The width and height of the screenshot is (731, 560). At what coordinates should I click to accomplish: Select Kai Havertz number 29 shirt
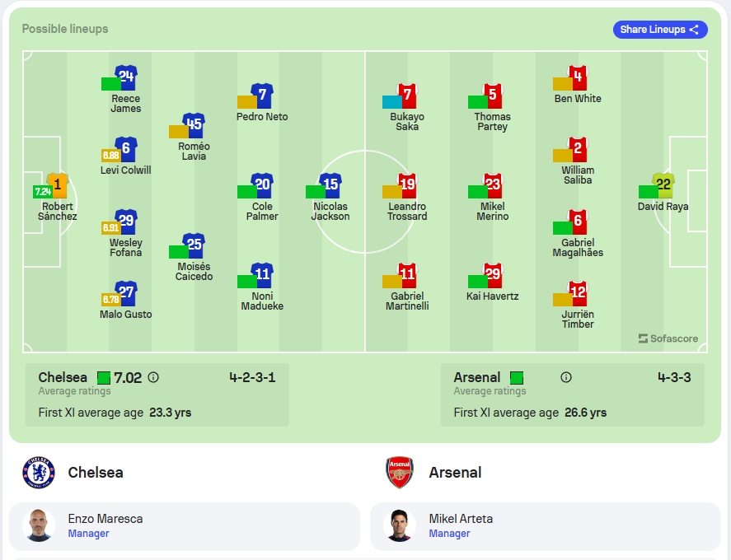click(x=493, y=275)
